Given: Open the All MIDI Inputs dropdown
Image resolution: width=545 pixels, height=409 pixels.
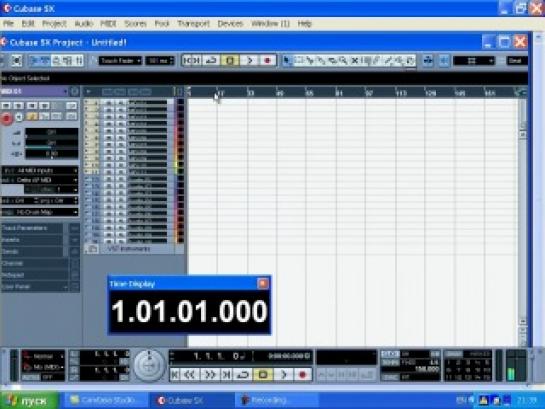Looking at the screenshot, I should 40,171.
